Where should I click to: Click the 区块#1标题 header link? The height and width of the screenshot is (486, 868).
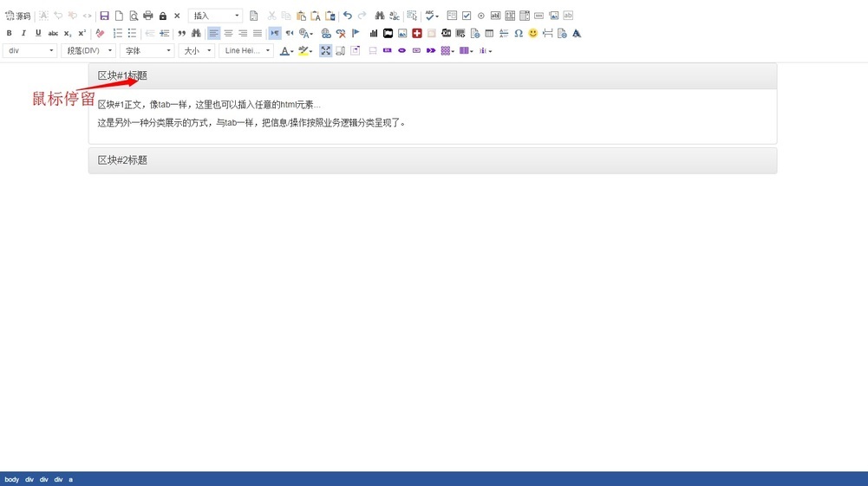(122, 75)
